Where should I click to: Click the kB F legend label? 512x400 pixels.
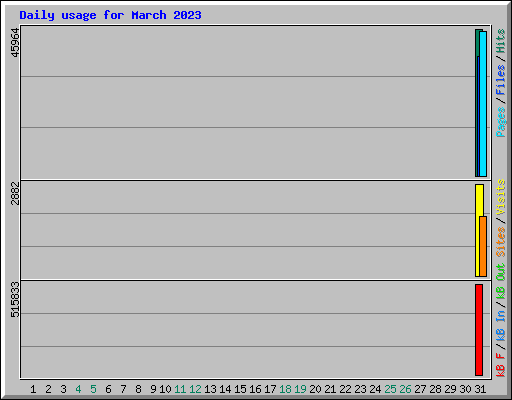click(x=501, y=365)
